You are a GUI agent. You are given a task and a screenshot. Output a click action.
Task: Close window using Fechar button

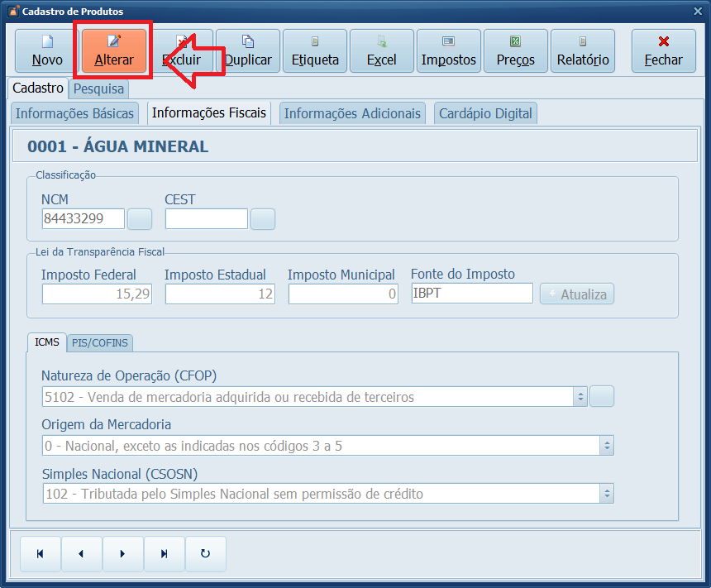pos(663,50)
